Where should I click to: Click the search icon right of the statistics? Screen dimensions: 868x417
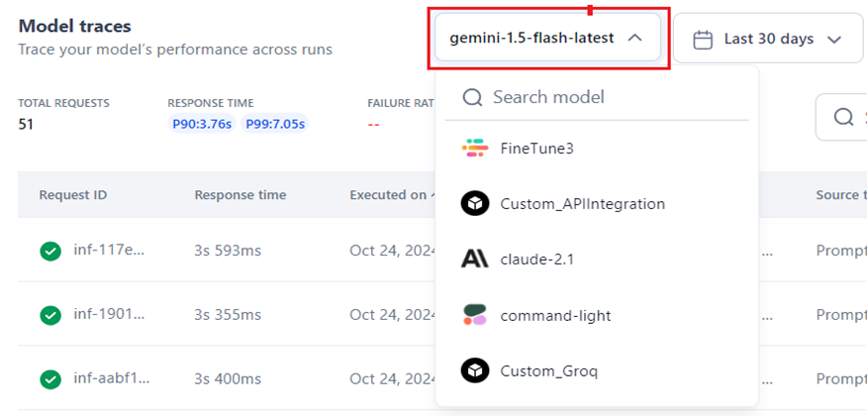844,117
